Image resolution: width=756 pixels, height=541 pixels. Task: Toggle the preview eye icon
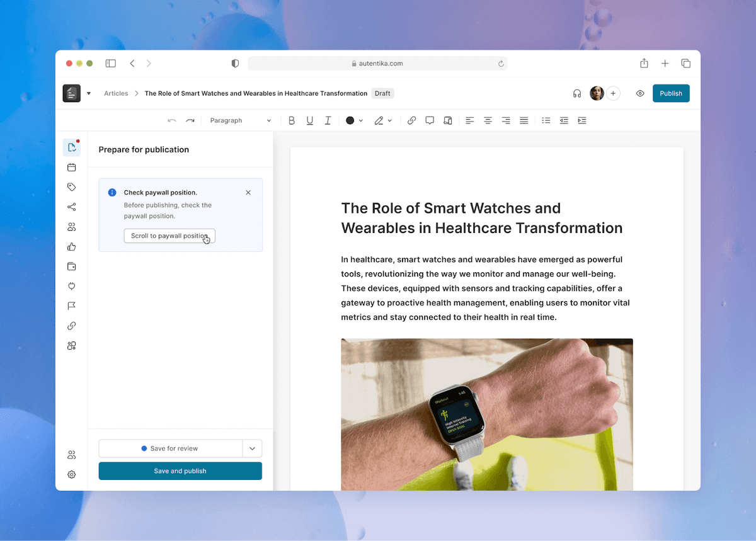tap(640, 93)
